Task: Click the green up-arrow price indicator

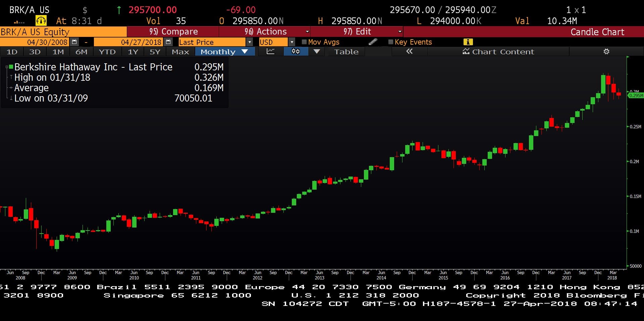Action: point(119,10)
